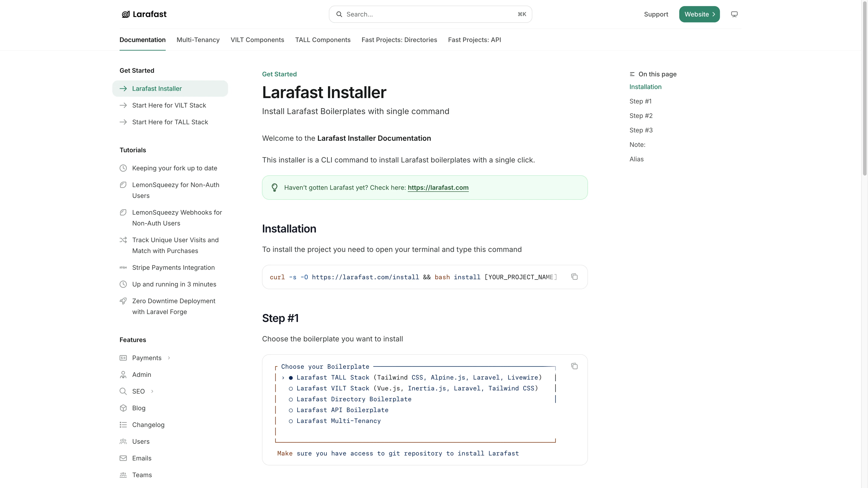Screen dimensions: 868x488
Task: Click the SEO magnifier icon
Action: tap(123, 391)
